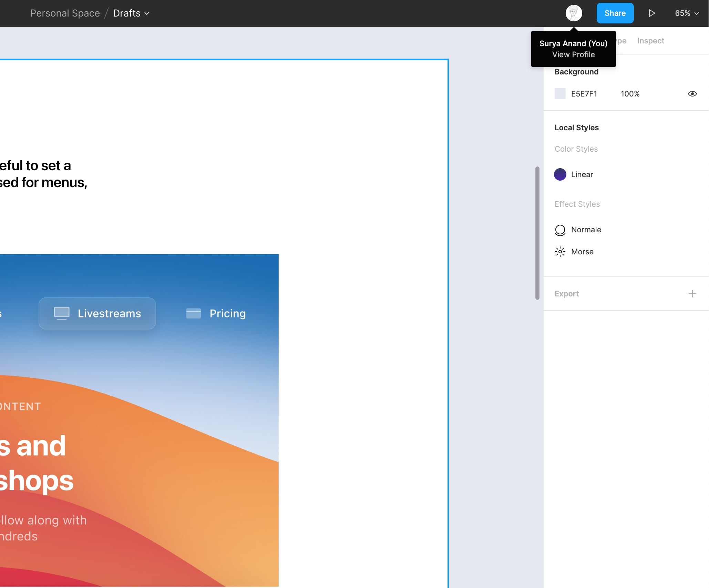Click the user avatar icon
This screenshot has height=588, width=709.
(574, 13)
